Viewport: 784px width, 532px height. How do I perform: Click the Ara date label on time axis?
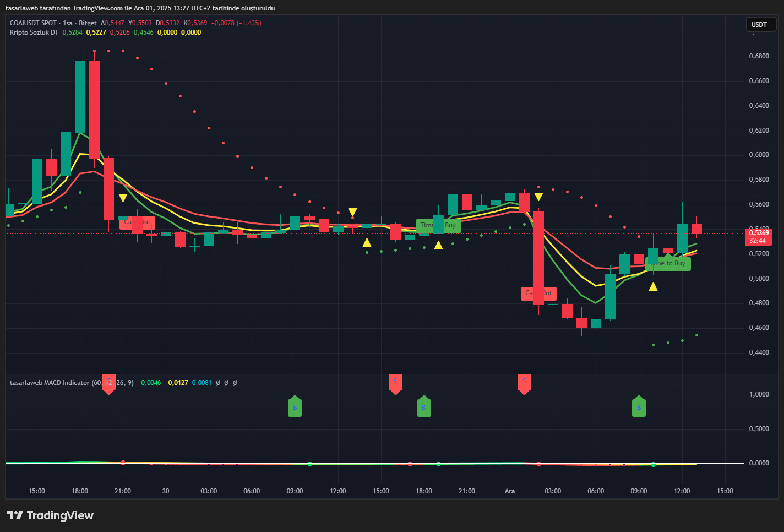click(510, 491)
